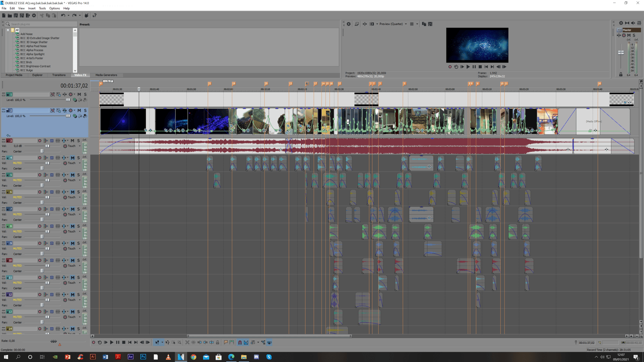Mute video track 1
Screen dimensions: 644x362
tap(79, 94)
